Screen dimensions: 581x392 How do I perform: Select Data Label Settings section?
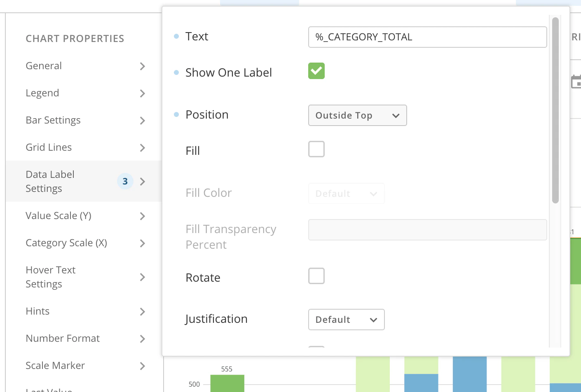[84, 181]
